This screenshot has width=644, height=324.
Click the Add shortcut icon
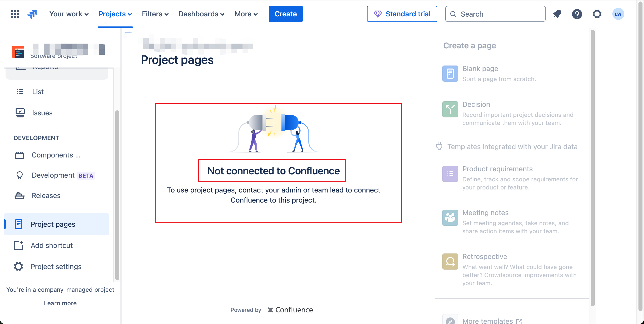[19, 245]
